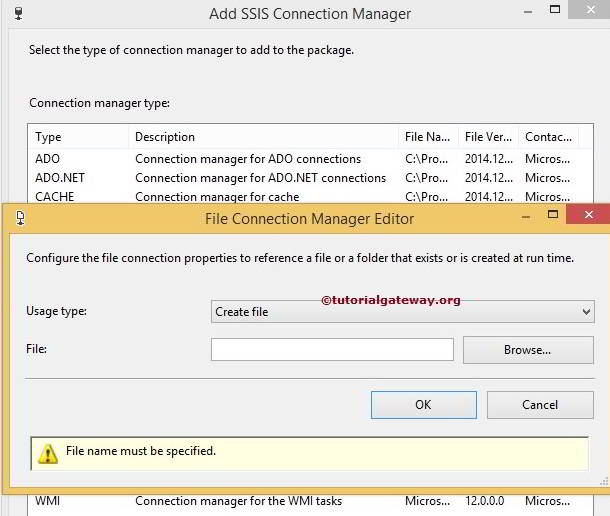Click the Add SSIS Connection Manager title icon
This screenshot has height=516, width=610.
(18, 13)
